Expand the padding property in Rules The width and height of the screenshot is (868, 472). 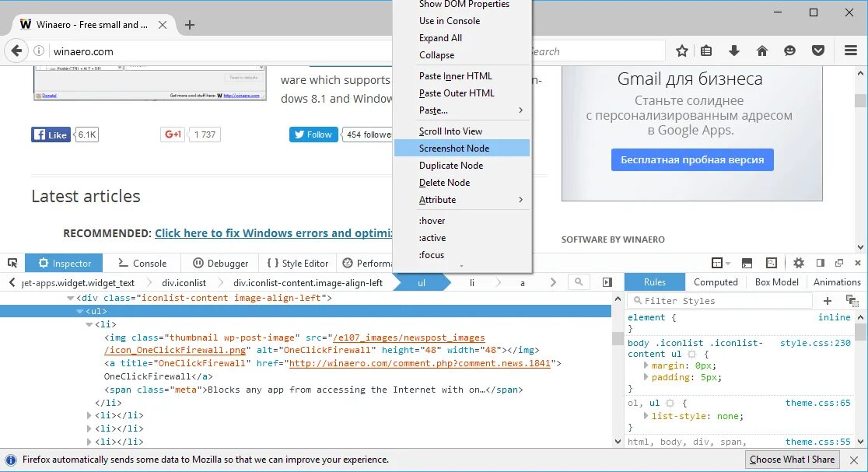tap(646, 377)
